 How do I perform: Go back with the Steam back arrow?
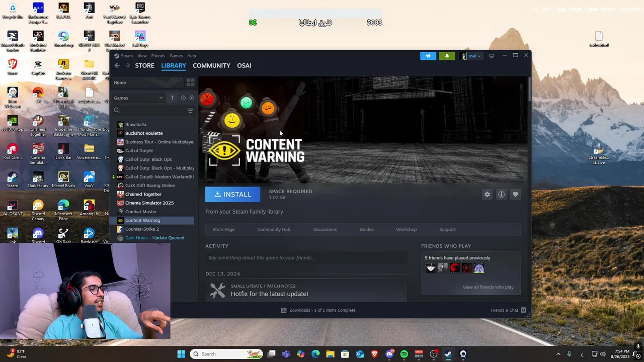point(117,65)
